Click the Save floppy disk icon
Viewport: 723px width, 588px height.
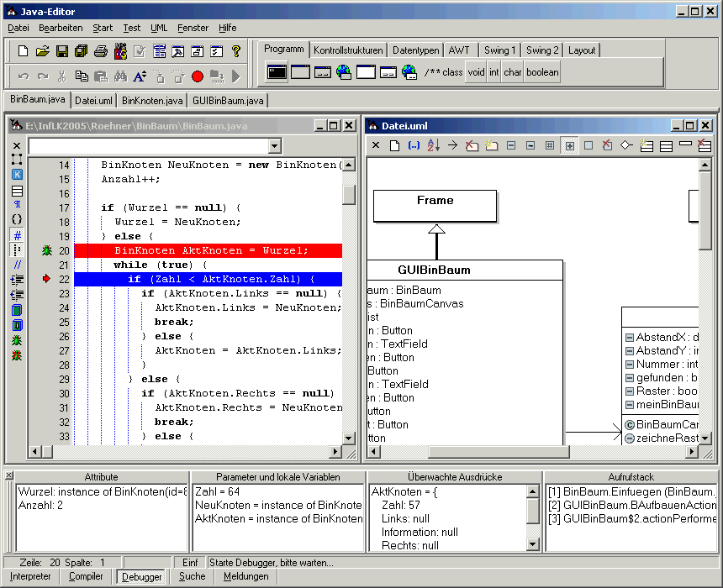pyautogui.click(x=62, y=51)
